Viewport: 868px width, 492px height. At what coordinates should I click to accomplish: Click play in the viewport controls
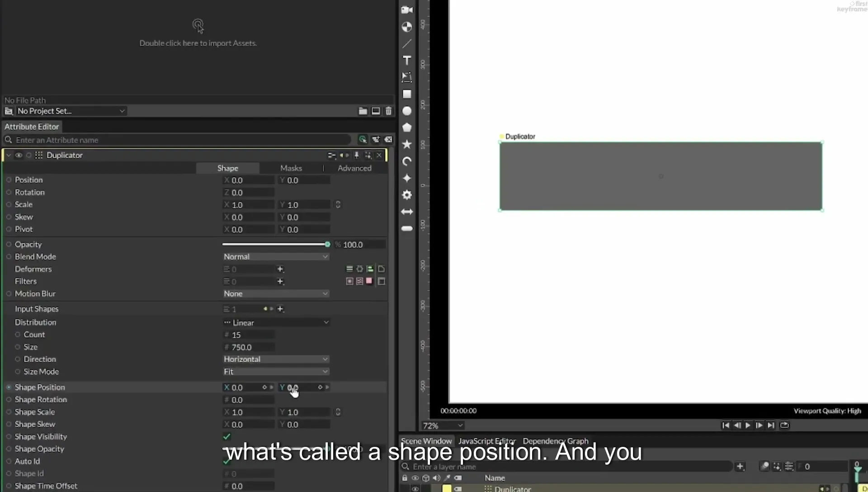[x=748, y=425]
